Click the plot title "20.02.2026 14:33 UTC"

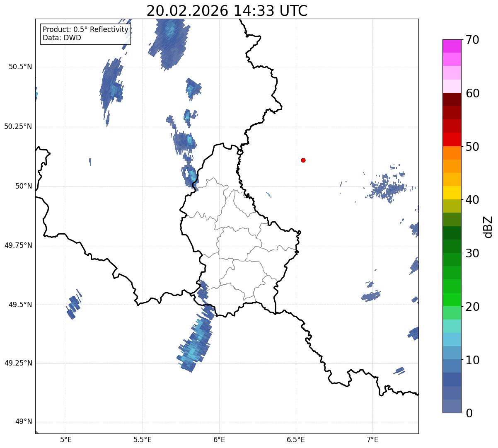tap(227, 11)
